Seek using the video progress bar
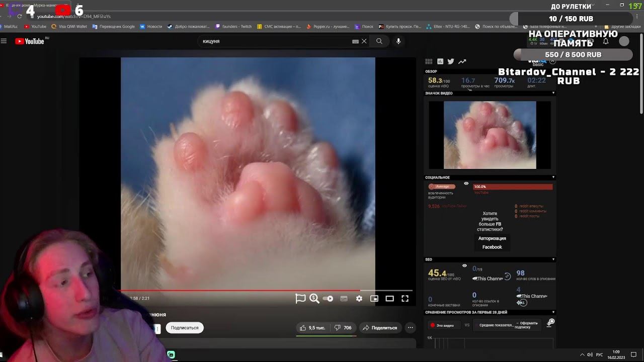The width and height of the screenshot is (644, 362). 267,290
